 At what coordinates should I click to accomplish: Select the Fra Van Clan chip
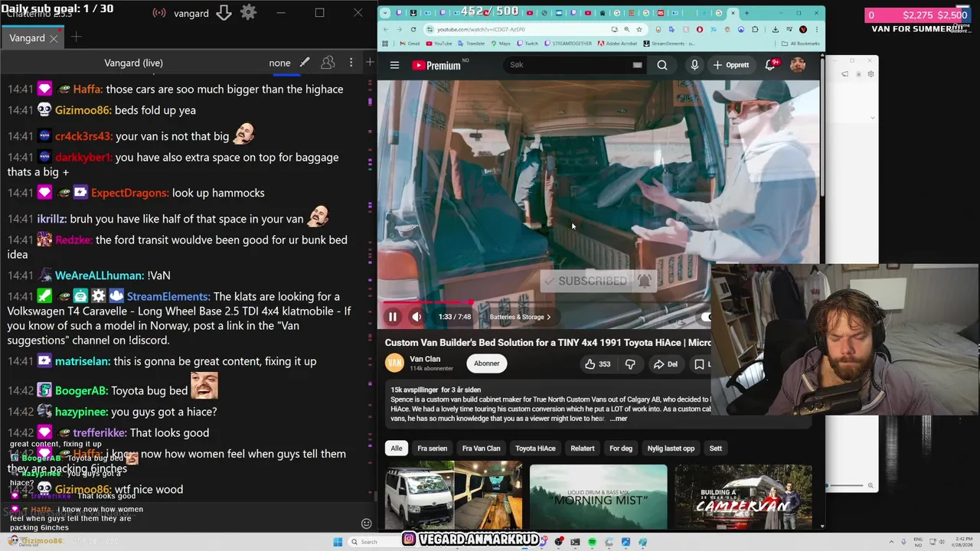(x=481, y=448)
